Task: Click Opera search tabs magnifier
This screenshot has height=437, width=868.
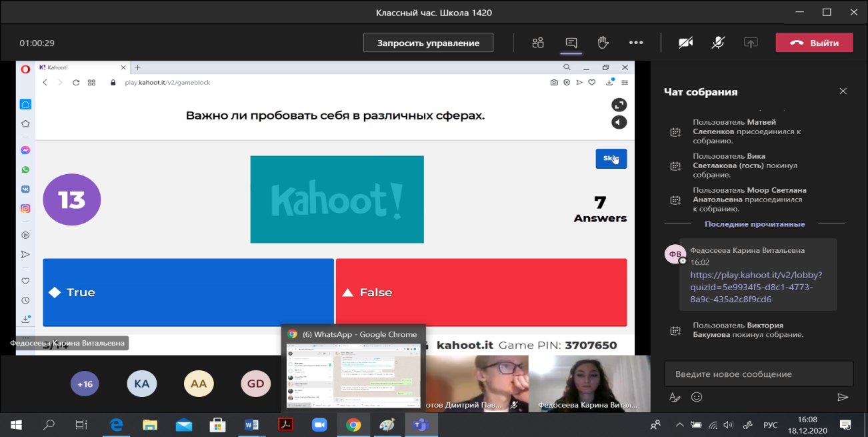Action: pos(567,67)
